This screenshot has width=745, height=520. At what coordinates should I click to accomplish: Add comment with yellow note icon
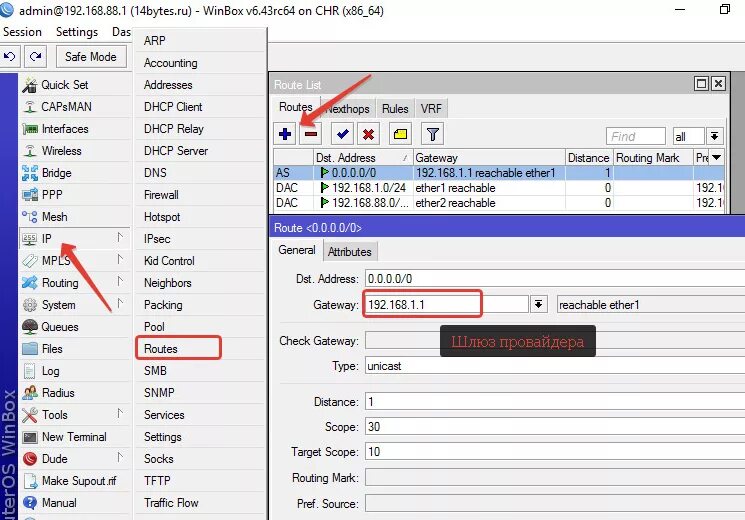coord(400,134)
